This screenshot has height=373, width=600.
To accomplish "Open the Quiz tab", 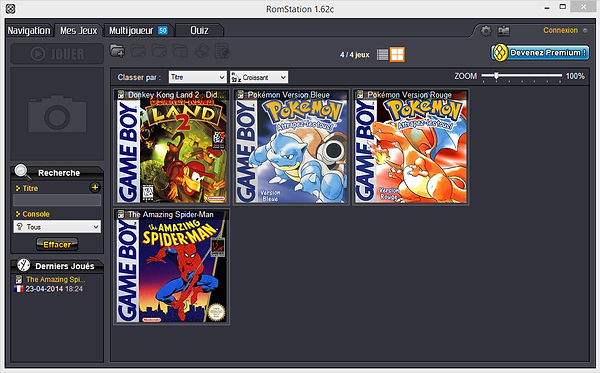I will coord(199,31).
